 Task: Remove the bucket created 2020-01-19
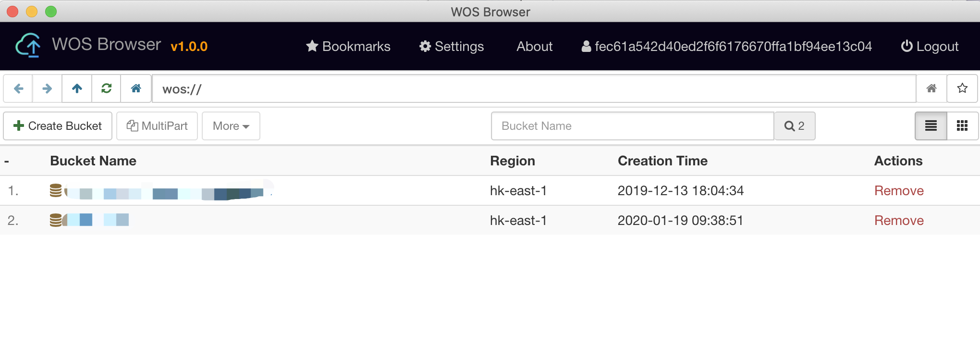(899, 221)
